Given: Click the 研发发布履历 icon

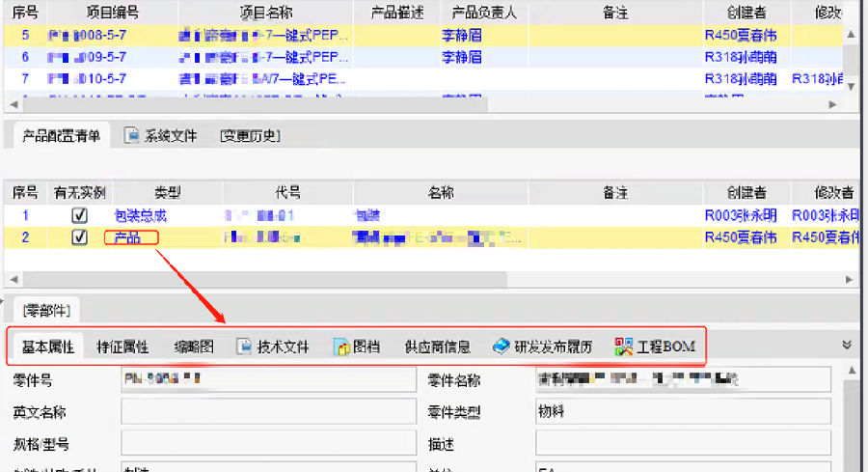Looking at the screenshot, I should 501,347.
